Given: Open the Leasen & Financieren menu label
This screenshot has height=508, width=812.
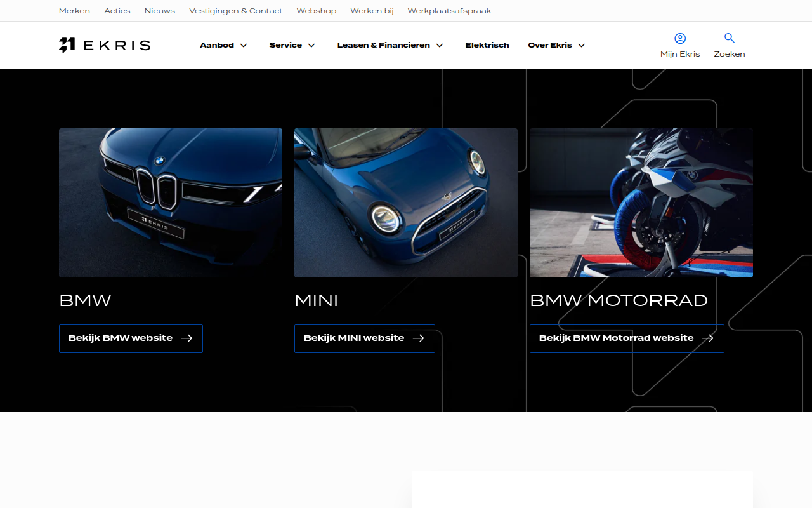Looking at the screenshot, I should [384, 45].
